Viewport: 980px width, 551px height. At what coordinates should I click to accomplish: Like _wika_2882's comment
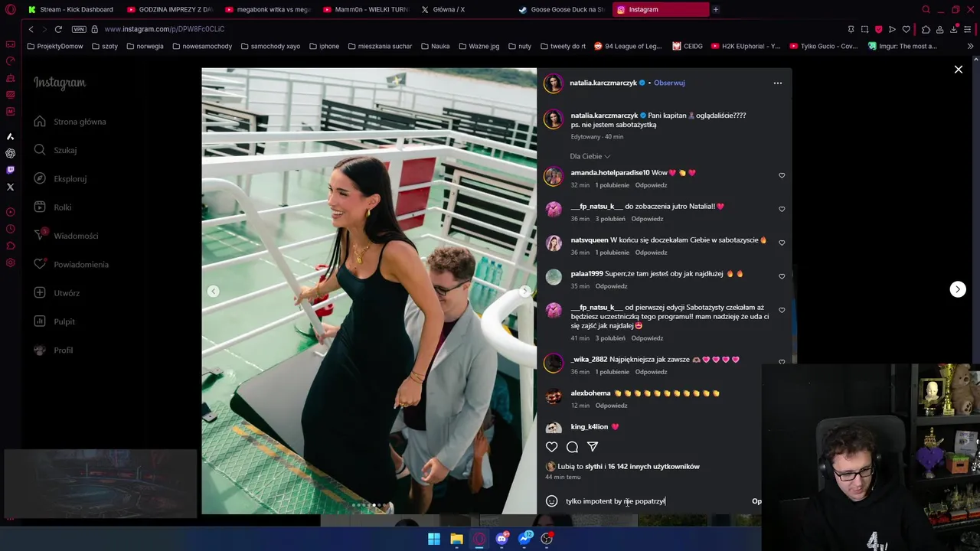782,362
